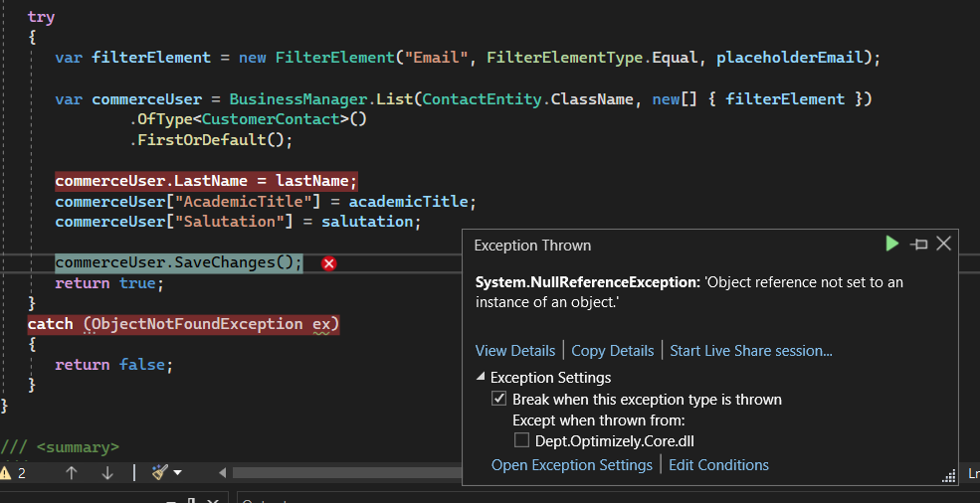980x503 pixels.
Task: Go to previous issue with up arrow
Action: coord(72,473)
